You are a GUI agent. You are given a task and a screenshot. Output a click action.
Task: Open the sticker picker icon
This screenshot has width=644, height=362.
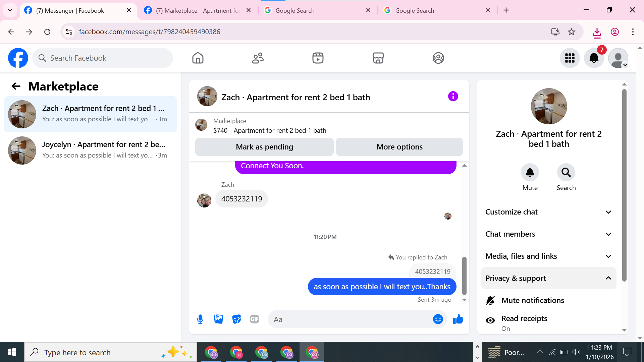point(236,319)
